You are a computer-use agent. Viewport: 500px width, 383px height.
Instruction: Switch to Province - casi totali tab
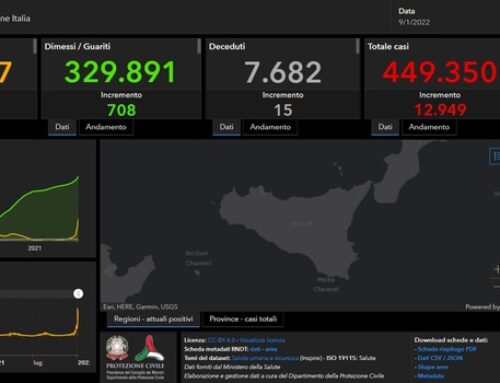point(243,319)
